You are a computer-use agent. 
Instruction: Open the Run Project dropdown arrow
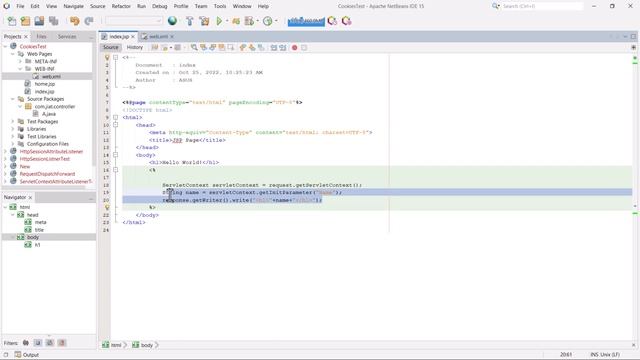tap(227, 21)
